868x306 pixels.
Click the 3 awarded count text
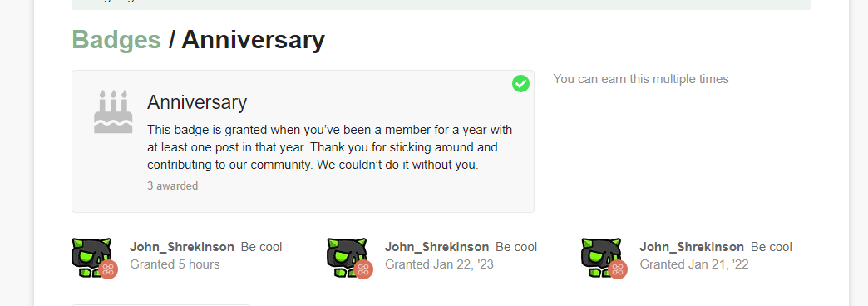tap(172, 186)
